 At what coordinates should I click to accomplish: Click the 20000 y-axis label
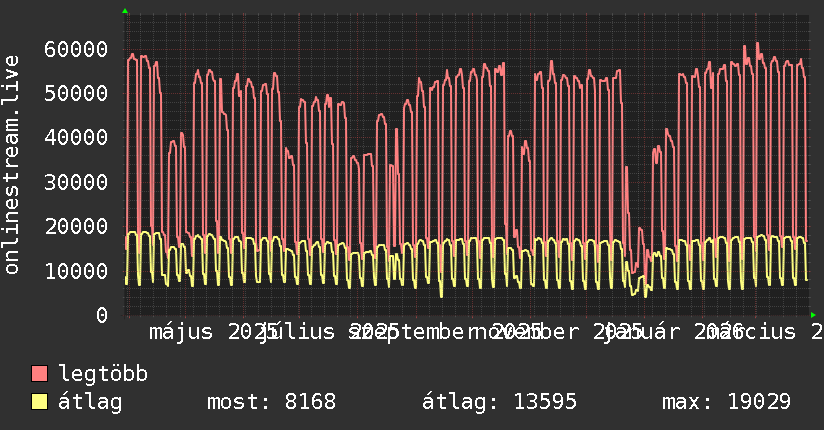point(77,226)
